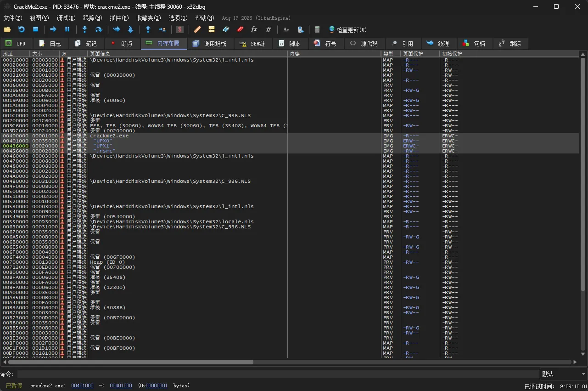Open the functions fx icon
Viewport: 588px width, 391px height.
coord(254,29)
